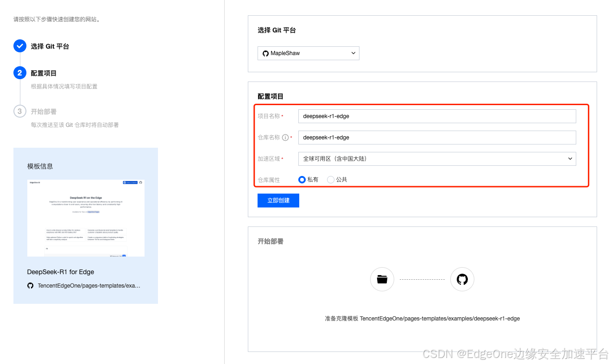Click the completed step checkmark icon

coord(20,46)
